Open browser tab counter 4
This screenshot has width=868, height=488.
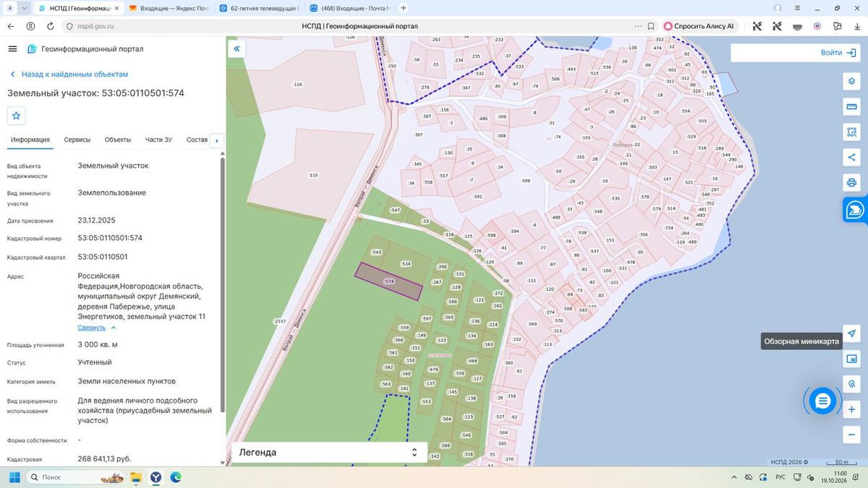9,8
